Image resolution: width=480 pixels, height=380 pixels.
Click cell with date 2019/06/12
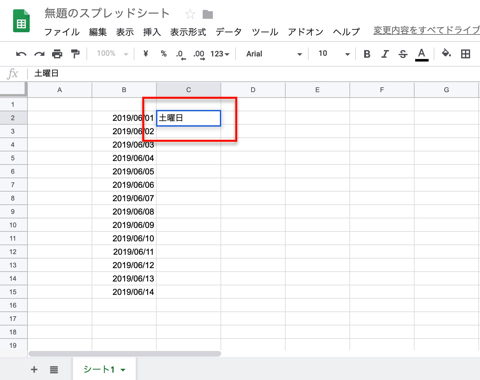(124, 265)
